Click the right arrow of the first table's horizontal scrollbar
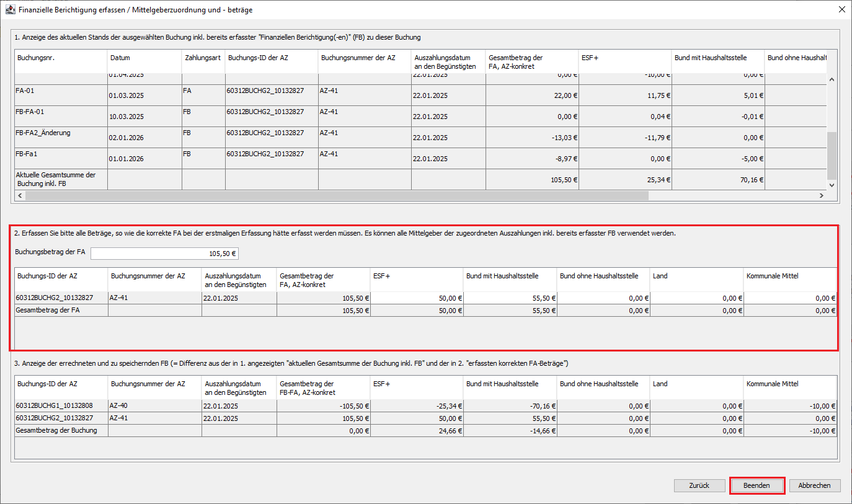 click(821, 195)
